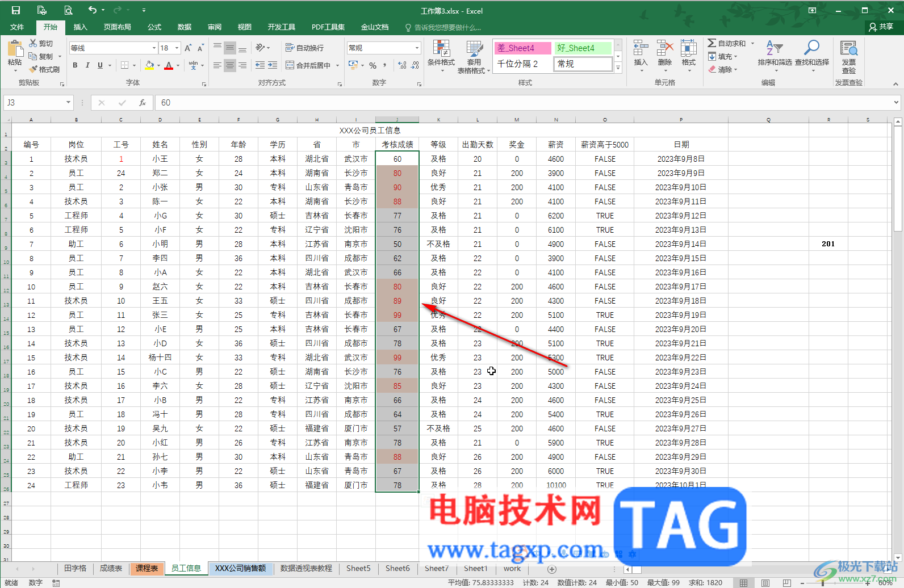Select the 好_Sheet4 cell style
Image resolution: width=904 pixels, height=588 pixels.
point(583,48)
